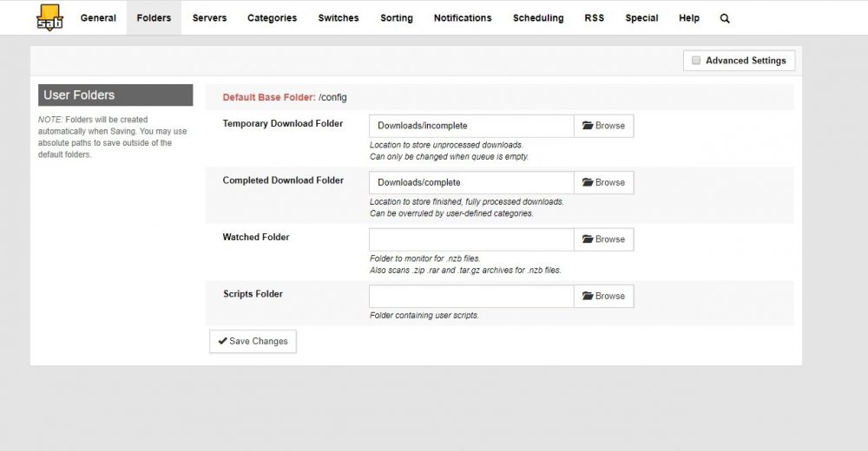Switch to the Servers tab
This screenshot has width=868, height=451.
point(210,17)
